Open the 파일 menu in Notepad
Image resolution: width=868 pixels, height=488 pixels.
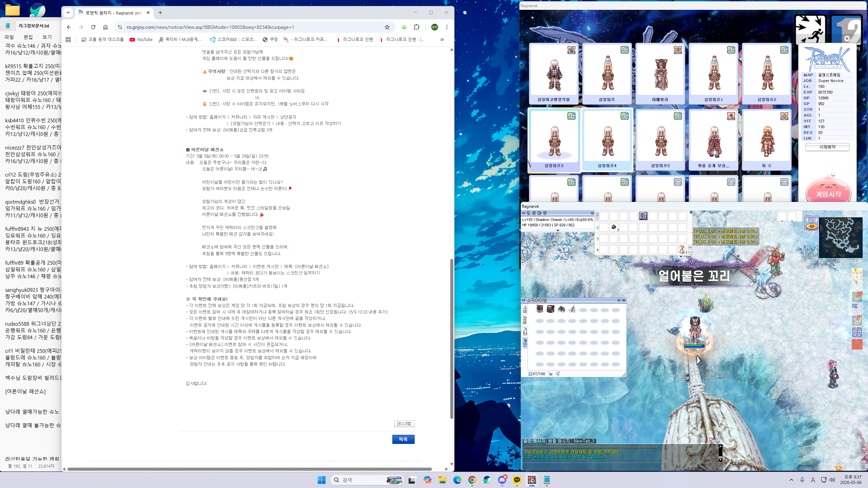tap(9, 37)
